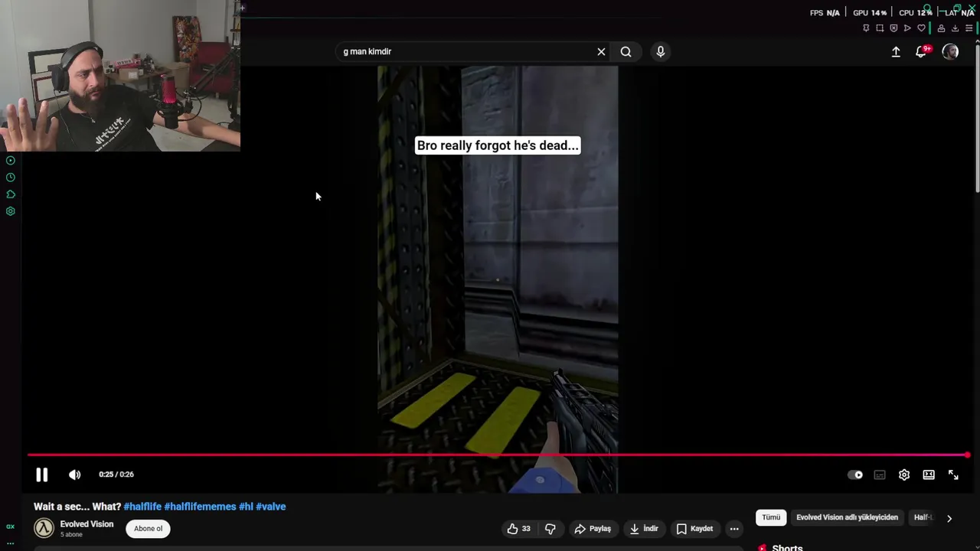Click the 0:25 / 0:26 time display
The image size is (980, 551).
(116, 474)
